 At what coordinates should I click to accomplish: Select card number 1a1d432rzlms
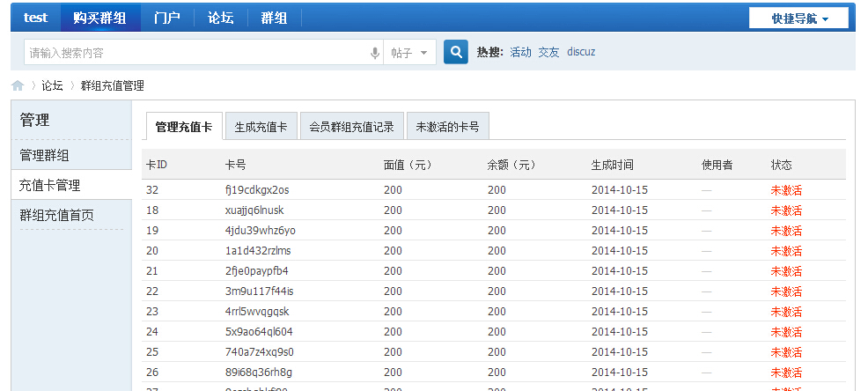point(258,251)
